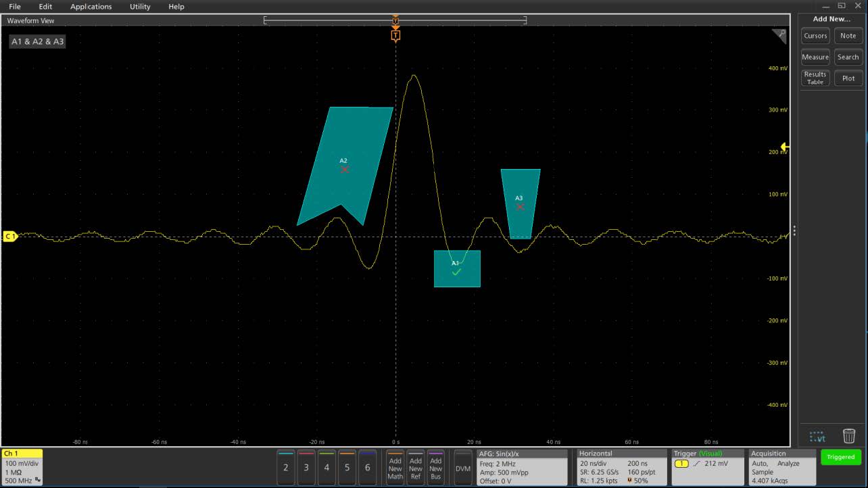Open the visual trigger (vt) icon

click(x=817, y=437)
